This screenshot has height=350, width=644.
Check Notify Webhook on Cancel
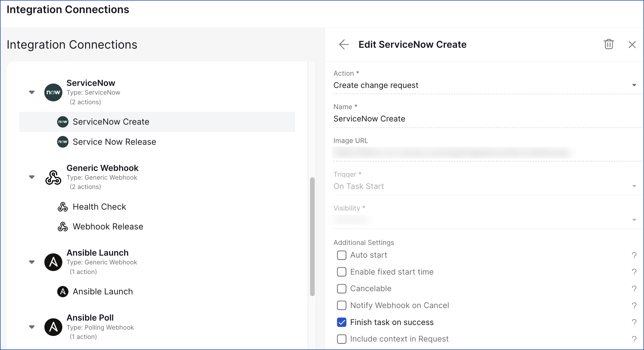(342, 305)
